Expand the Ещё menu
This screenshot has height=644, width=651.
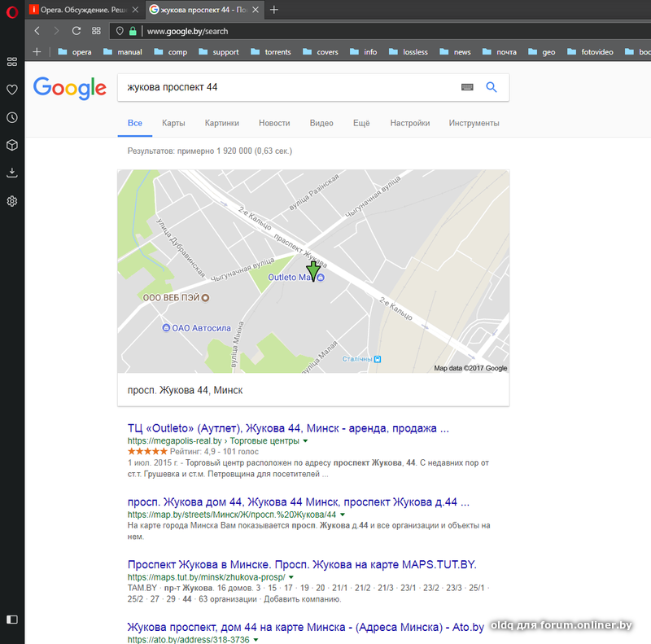[x=361, y=123]
